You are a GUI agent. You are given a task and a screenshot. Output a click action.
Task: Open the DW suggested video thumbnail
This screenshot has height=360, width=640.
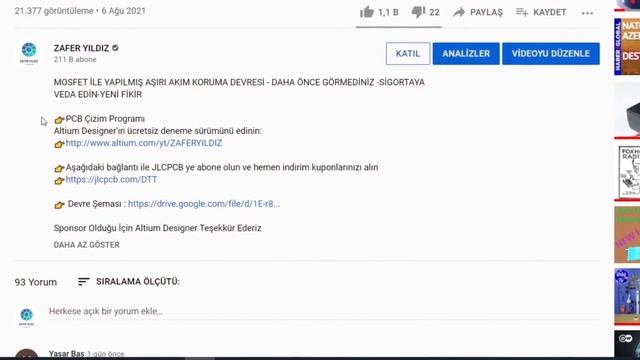click(627, 344)
